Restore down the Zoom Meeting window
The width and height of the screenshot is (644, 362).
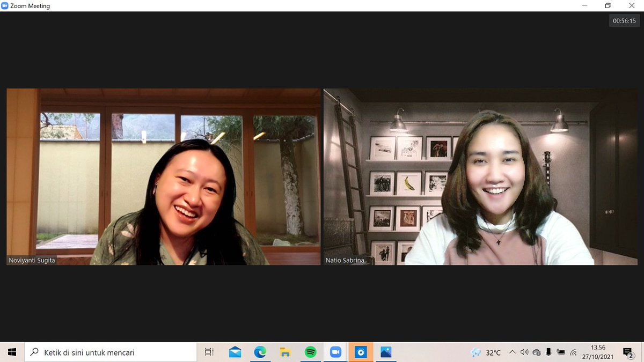point(608,6)
